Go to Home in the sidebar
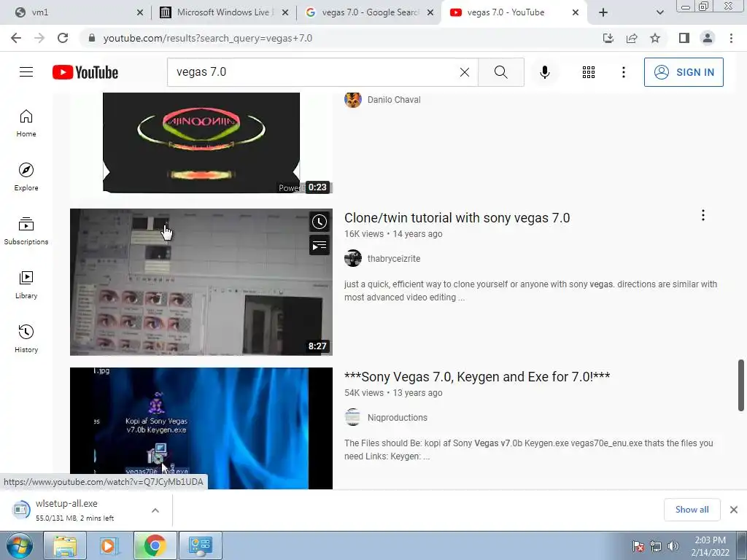 tap(26, 123)
